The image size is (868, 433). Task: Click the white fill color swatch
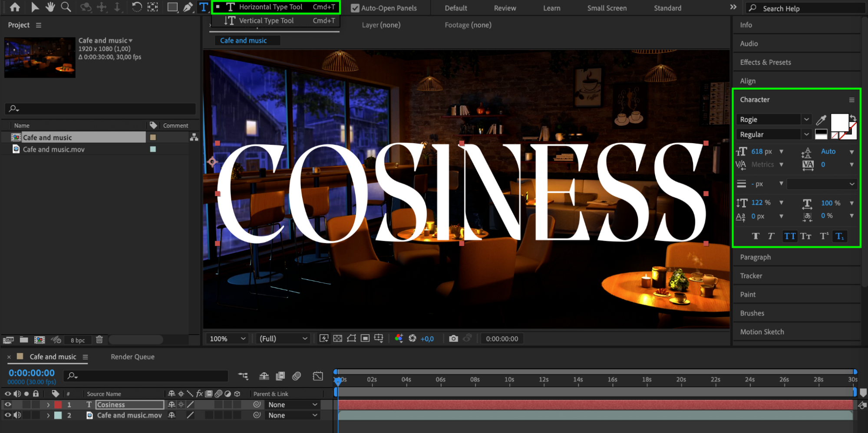pos(839,122)
